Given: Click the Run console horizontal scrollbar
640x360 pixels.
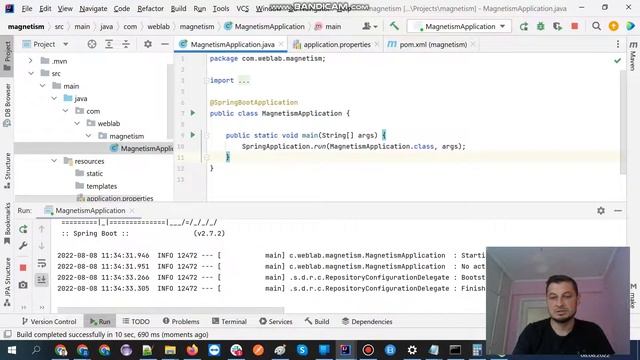Looking at the screenshot, I should [171, 310].
